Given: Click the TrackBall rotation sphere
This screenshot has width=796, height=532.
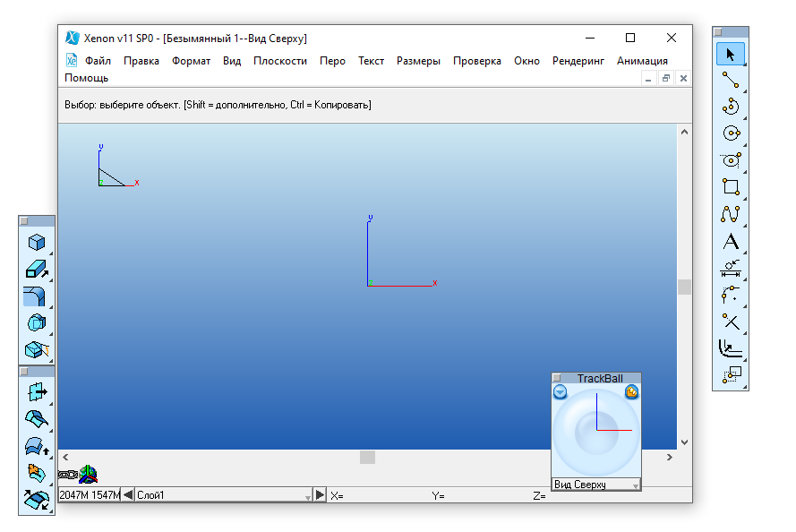Looking at the screenshot, I should click(x=596, y=433).
